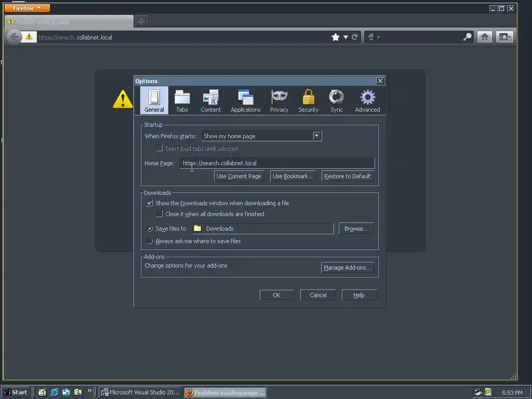This screenshot has width=532, height=399.
Task: Bookmark this page with star icon
Action: coord(335,37)
